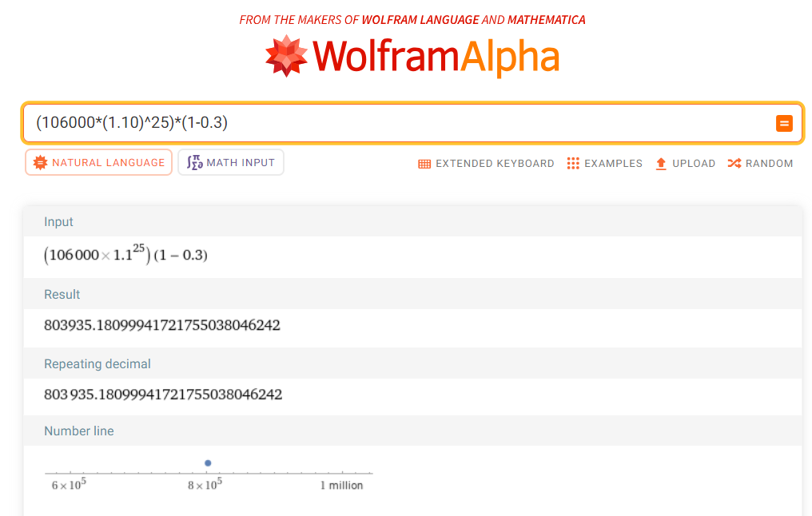Click the number shown under Repeating decimal
Image resolution: width=812 pixels, height=516 pixels.
point(162,395)
